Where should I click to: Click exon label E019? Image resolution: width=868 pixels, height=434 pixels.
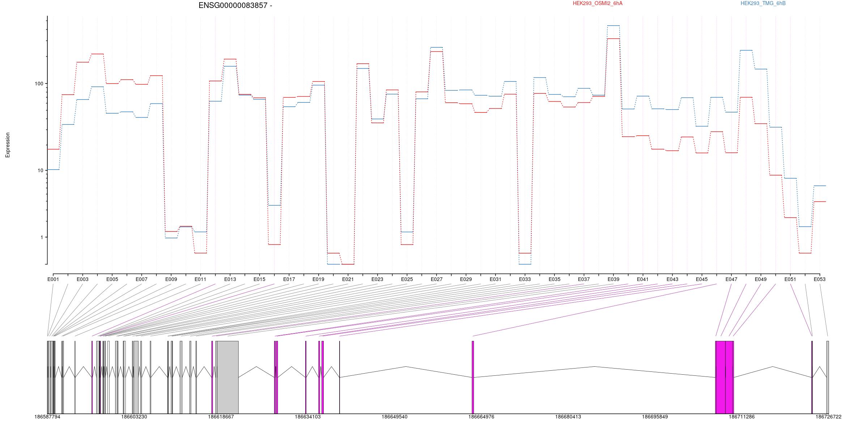tap(318, 279)
